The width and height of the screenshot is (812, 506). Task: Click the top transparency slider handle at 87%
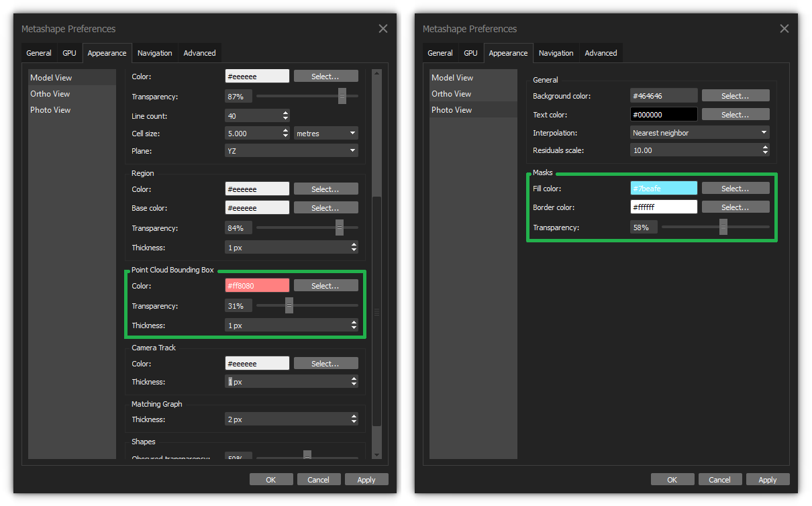tap(342, 96)
